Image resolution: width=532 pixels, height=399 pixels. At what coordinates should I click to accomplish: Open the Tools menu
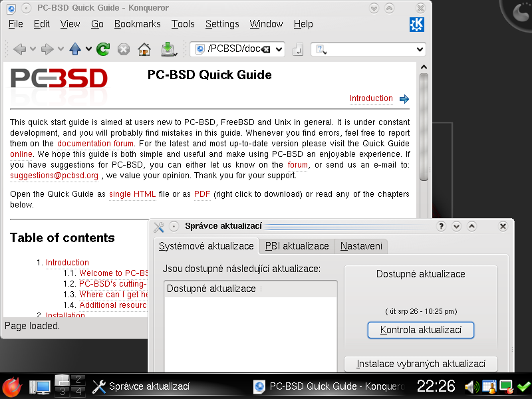pyautogui.click(x=183, y=24)
